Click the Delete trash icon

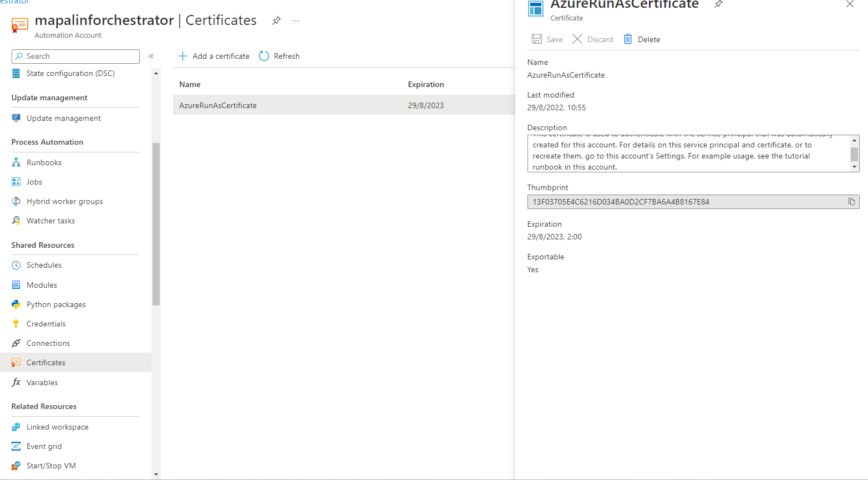pos(628,39)
